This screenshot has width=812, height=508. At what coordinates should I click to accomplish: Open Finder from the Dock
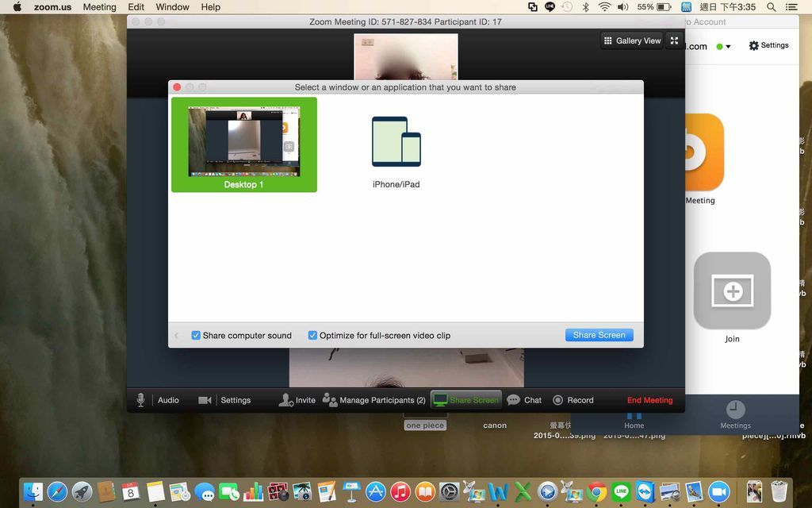(x=33, y=491)
